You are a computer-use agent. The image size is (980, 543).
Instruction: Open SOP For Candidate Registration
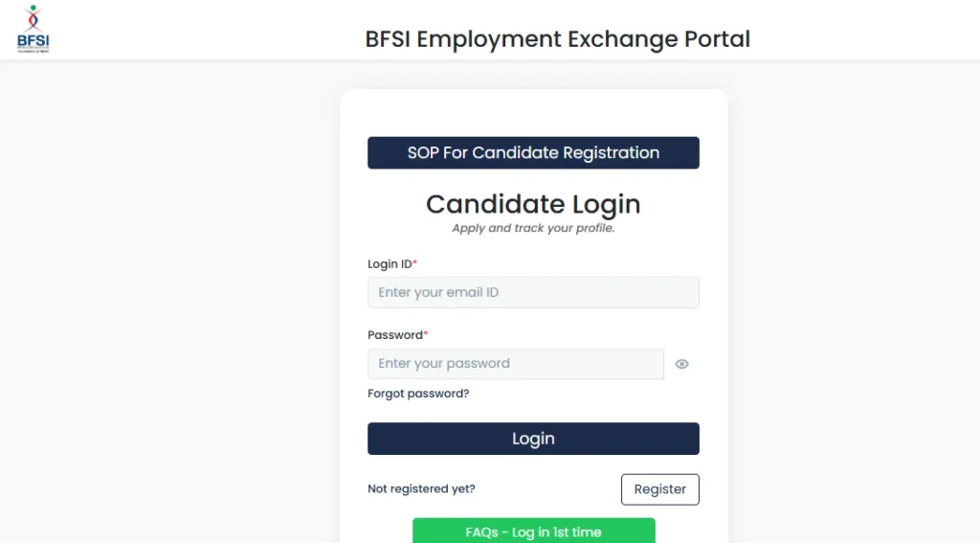click(533, 153)
